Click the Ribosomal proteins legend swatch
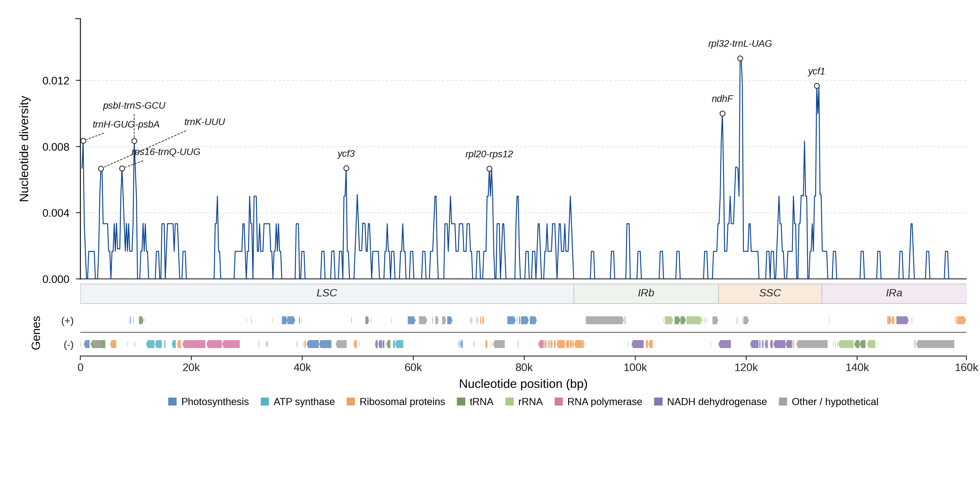 (351, 402)
